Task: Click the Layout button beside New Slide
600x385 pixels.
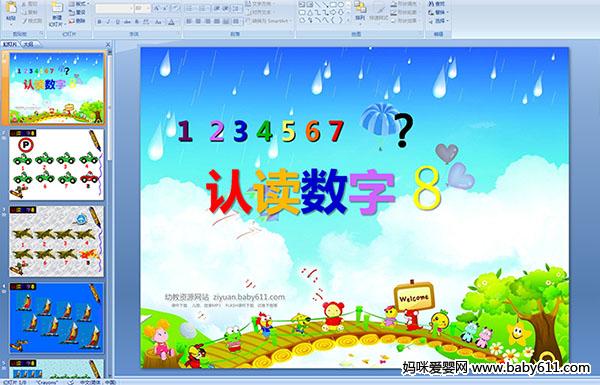Action: (x=77, y=4)
